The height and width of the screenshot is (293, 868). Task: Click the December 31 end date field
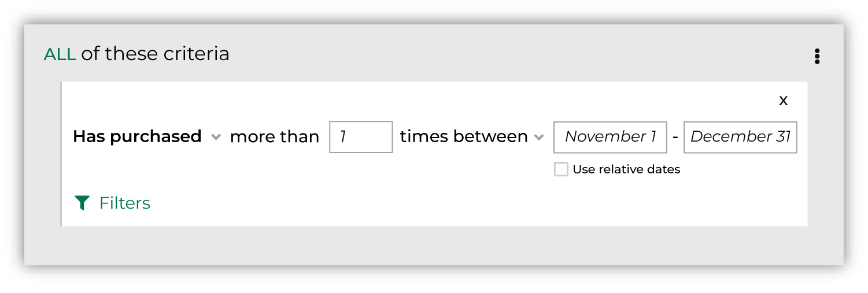coord(740,137)
